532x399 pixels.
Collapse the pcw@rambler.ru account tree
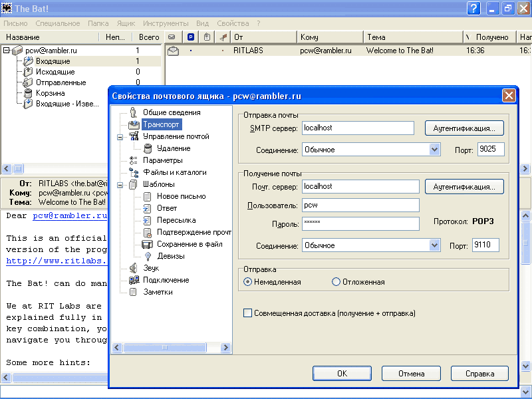click(x=7, y=51)
